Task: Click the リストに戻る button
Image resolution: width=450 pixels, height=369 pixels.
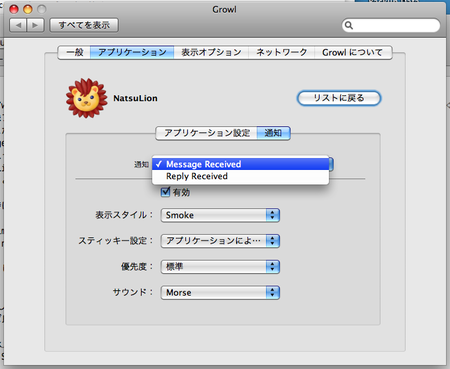Action: (339, 98)
